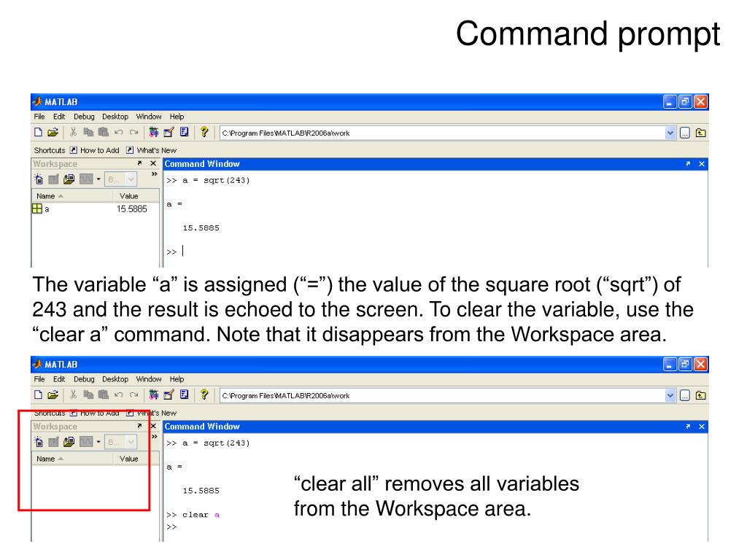Open Stack 'B...' combo box, lower Workspace toolbar

pyautogui.click(x=120, y=442)
